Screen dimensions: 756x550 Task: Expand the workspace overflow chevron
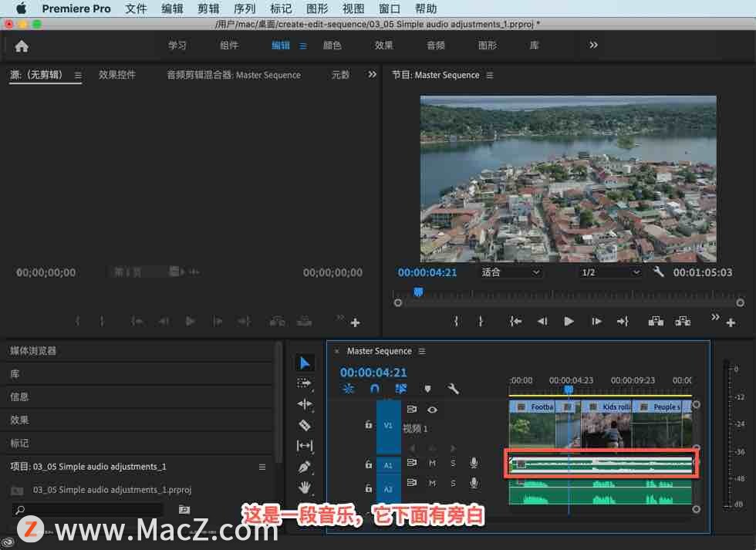tap(593, 46)
